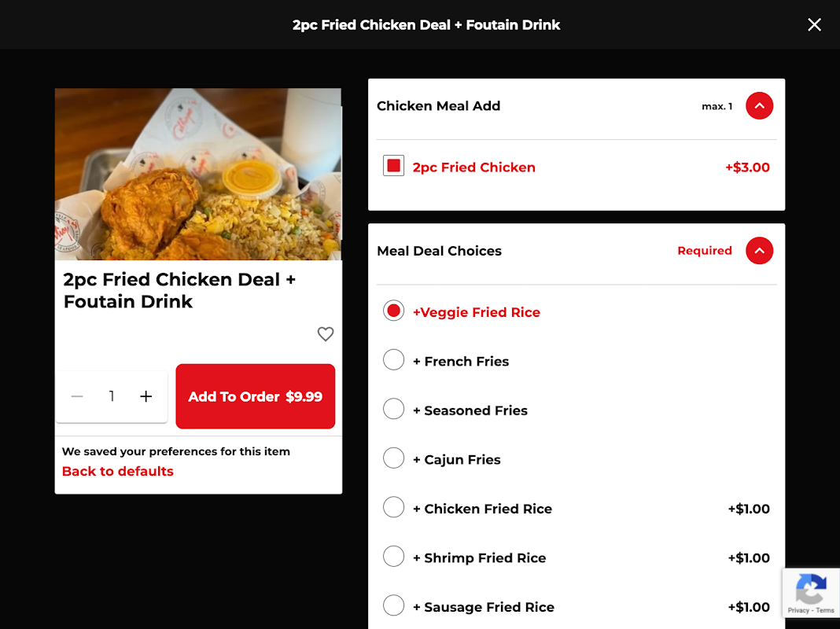
Task: Choose Seasoned Fries radio button
Action: point(393,410)
